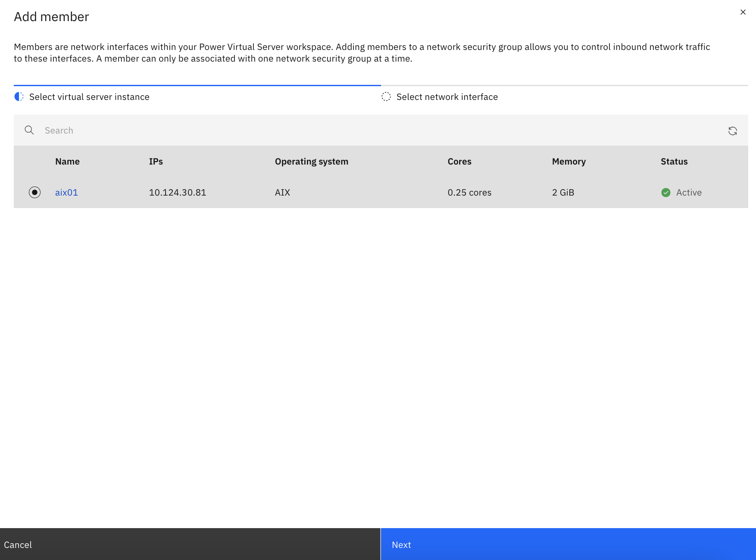Click the half-filled step progress icon

pos(19,96)
